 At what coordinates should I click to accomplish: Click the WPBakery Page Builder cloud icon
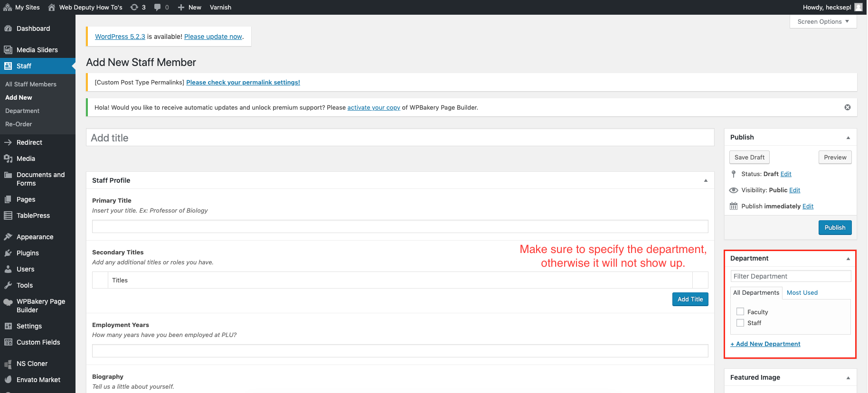(x=8, y=302)
